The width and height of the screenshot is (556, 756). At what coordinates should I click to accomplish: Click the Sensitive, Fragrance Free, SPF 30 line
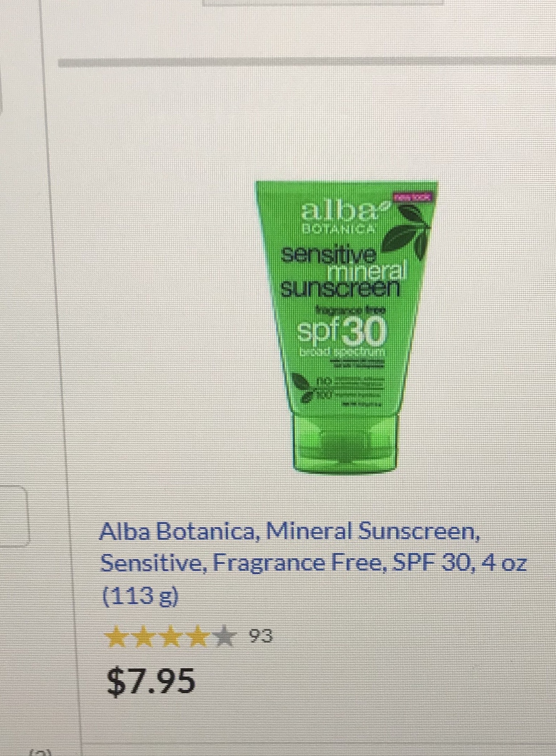(x=312, y=564)
